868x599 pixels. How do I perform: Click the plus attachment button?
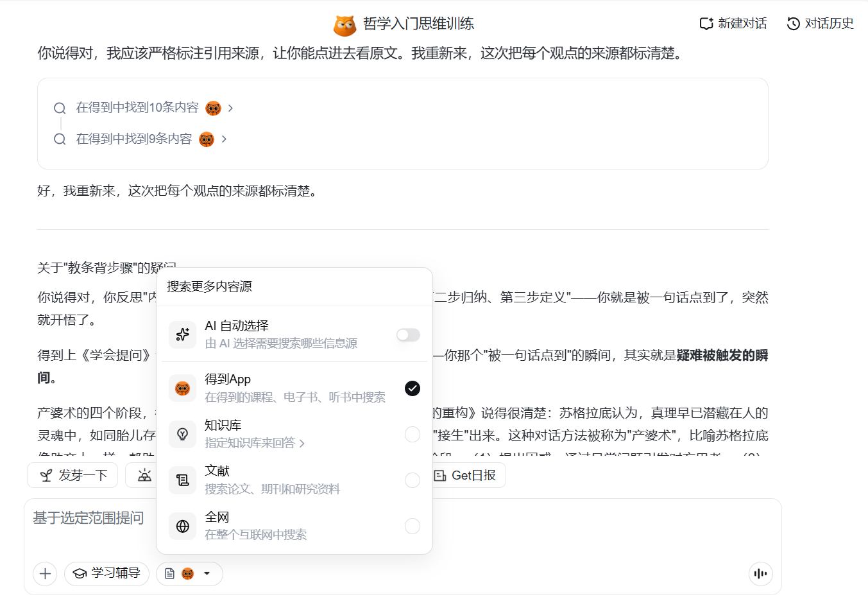[45, 573]
